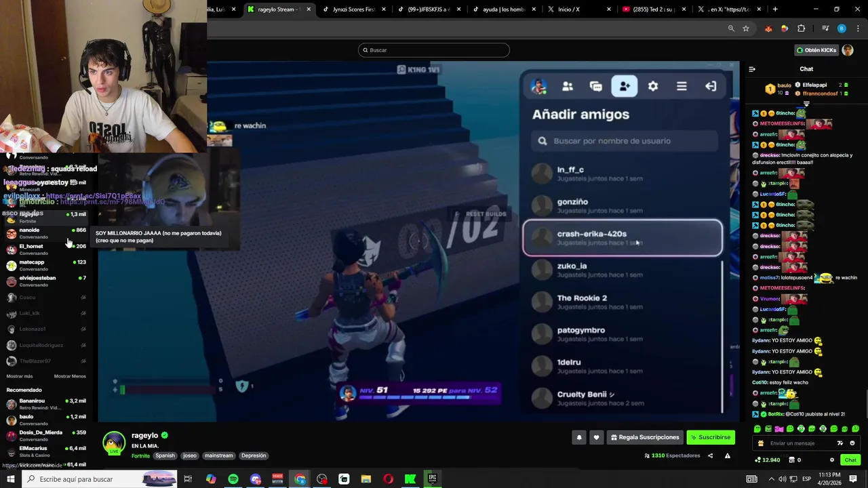
Task: Click the Fortnite category tag
Action: pyautogui.click(x=140, y=455)
